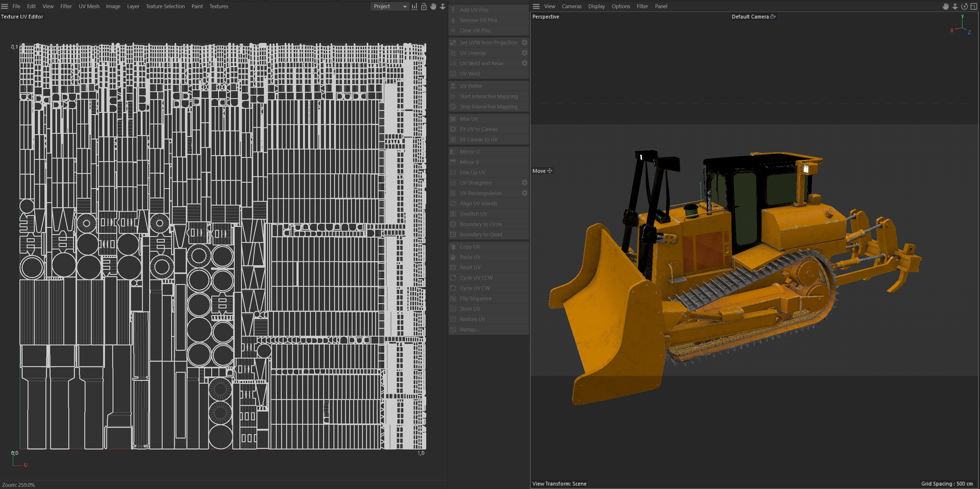Click the UV editor zoom arrows icon
This screenshot has width=980, height=489.
pyautogui.click(x=443, y=7)
